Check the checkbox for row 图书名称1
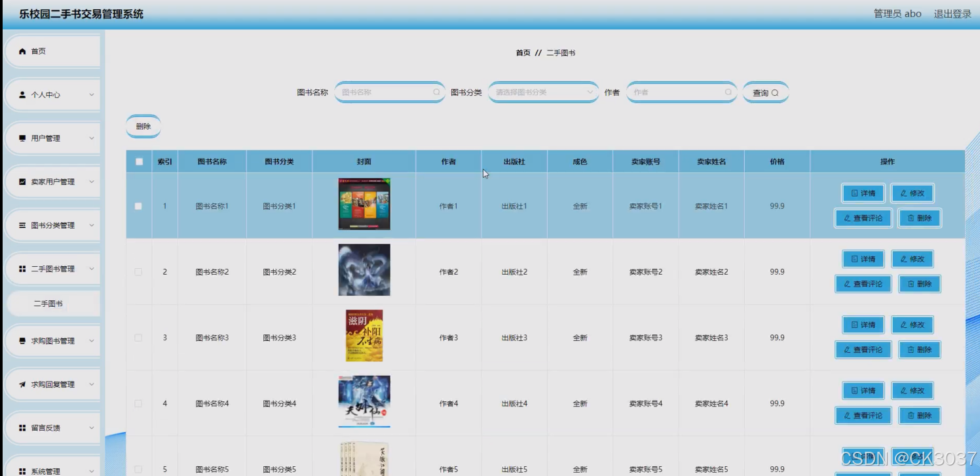Viewport: 980px width, 476px height. coord(138,206)
